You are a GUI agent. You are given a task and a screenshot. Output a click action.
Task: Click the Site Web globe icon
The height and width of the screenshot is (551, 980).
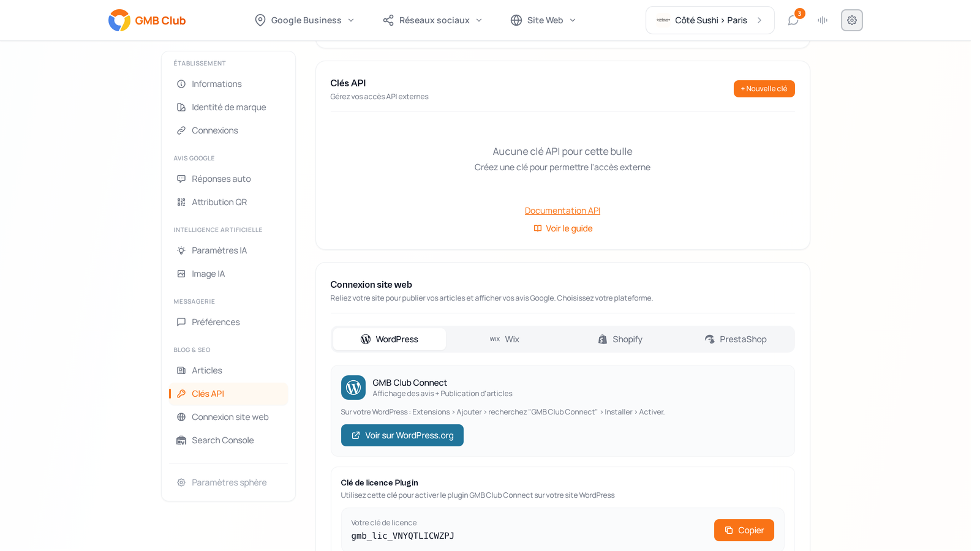tap(516, 20)
